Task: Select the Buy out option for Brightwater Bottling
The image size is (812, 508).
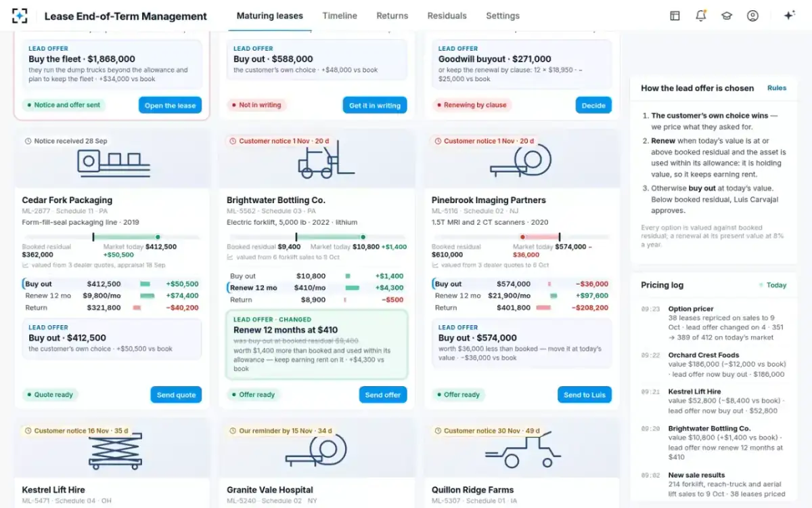Action: tap(317, 276)
